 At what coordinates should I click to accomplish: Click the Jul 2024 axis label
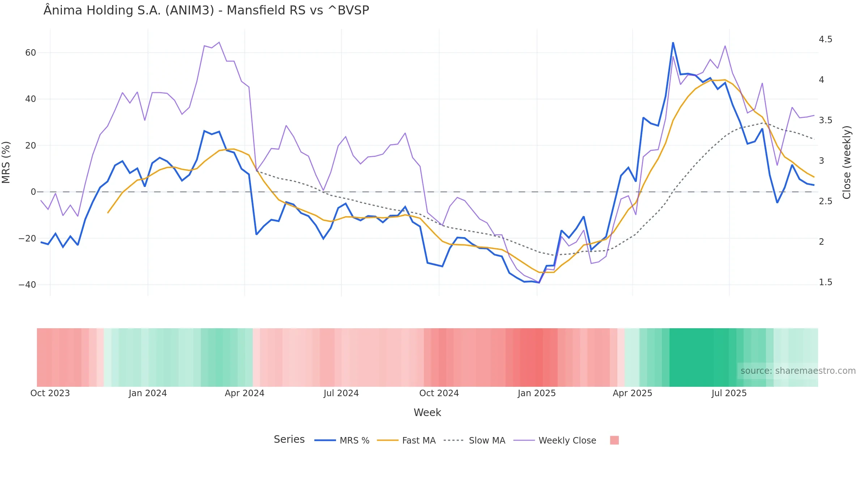point(341,393)
